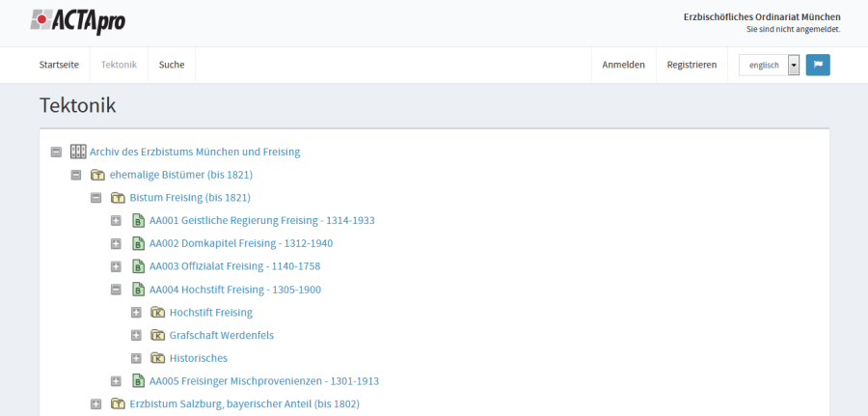Collapse the AA004 Hochstift Freising node

tap(116, 290)
